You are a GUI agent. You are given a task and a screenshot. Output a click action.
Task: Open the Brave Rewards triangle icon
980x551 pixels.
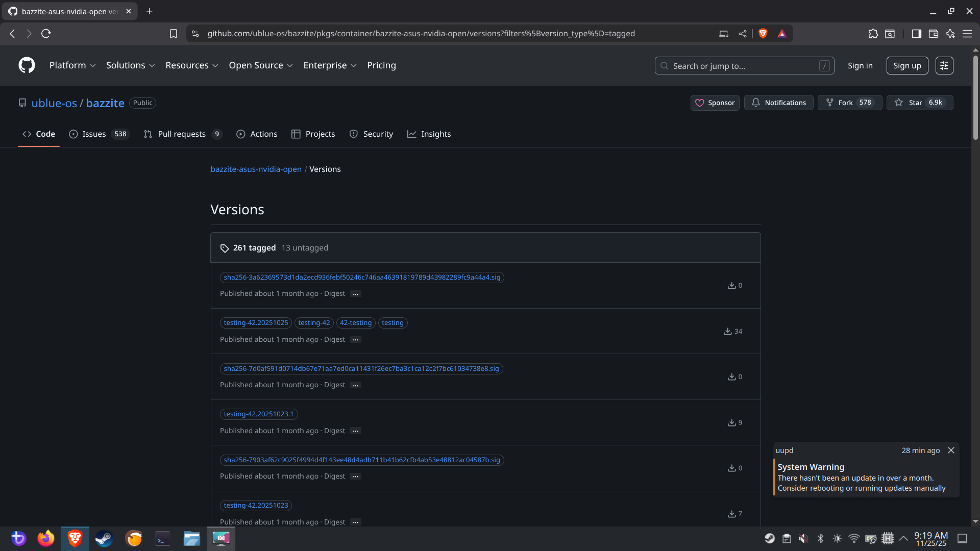click(782, 34)
